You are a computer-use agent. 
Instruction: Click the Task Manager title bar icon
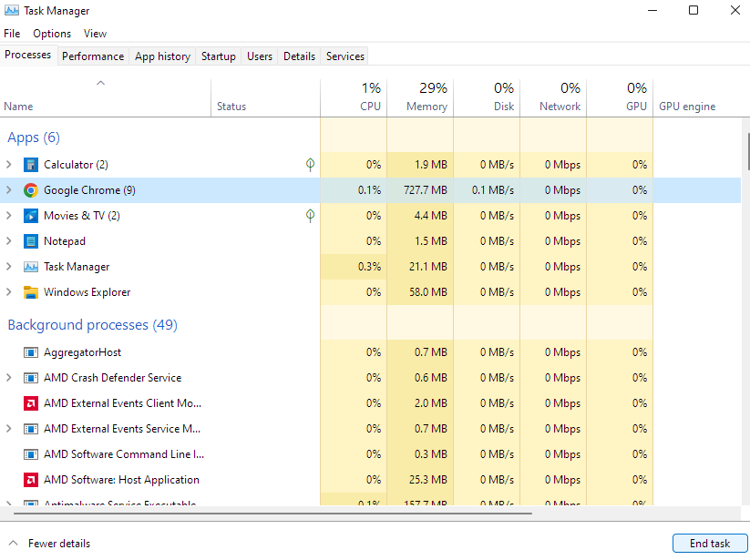coord(12,10)
